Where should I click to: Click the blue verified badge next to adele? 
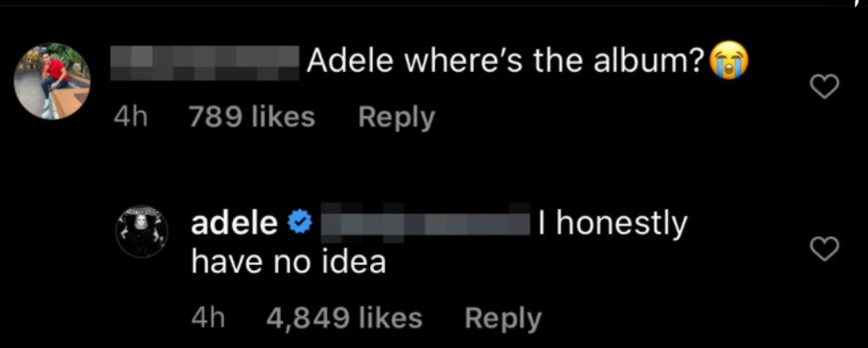tap(300, 224)
